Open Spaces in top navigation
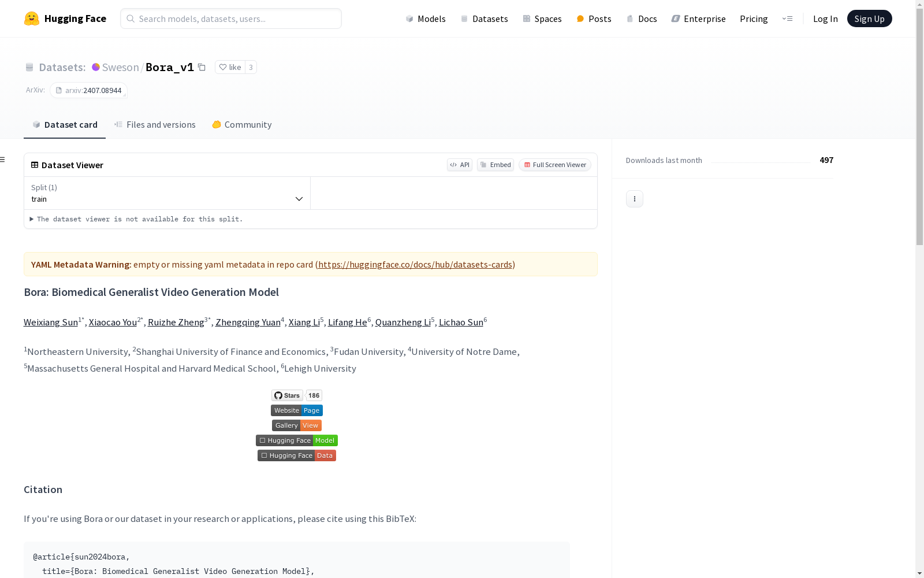 pos(542,18)
